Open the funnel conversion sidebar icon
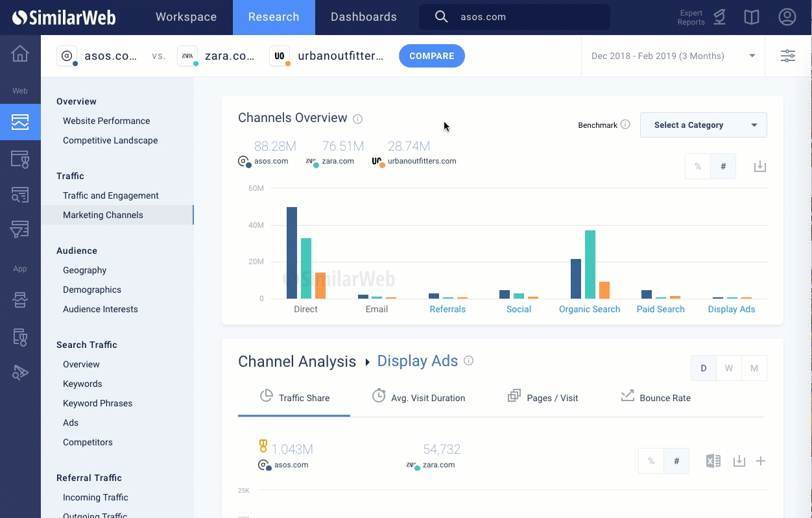This screenshot has width=812, height=518. tap(20, 229)
